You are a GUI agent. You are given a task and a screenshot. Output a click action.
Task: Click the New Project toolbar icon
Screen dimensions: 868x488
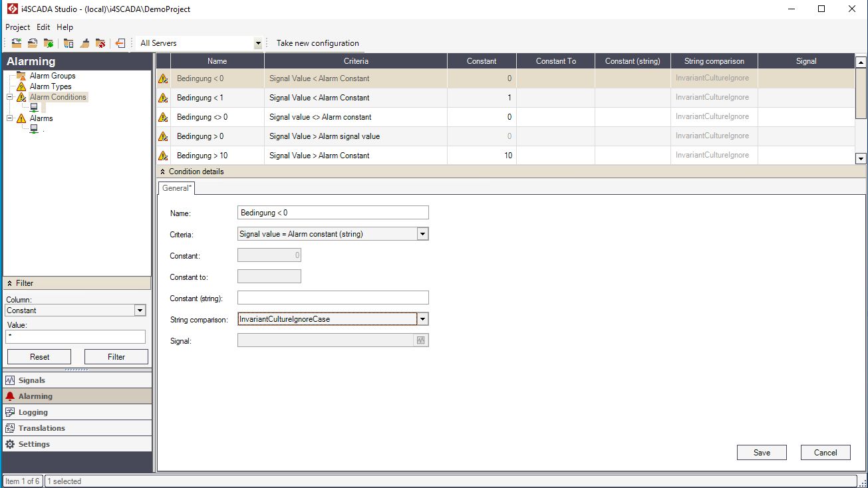click(x=17, y=43)
